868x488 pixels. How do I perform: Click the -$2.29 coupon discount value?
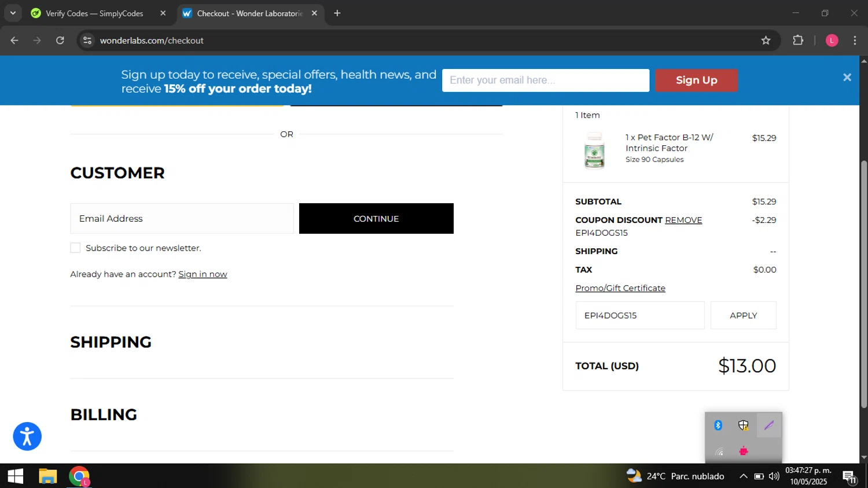(x=764, y=220)
